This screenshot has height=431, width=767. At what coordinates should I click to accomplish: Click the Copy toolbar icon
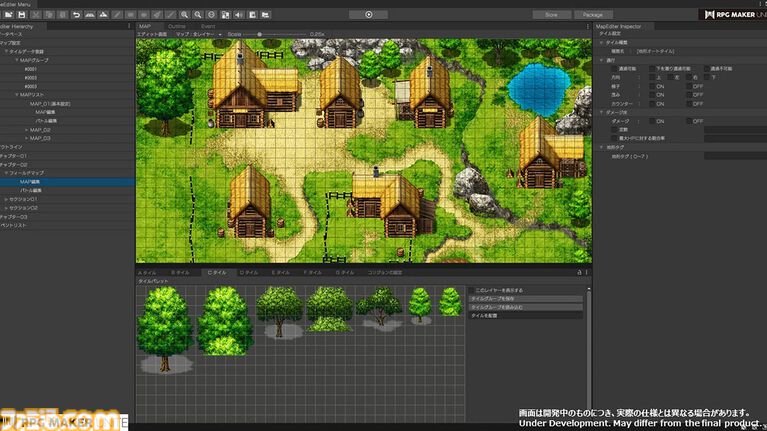[x=49, y=15]
